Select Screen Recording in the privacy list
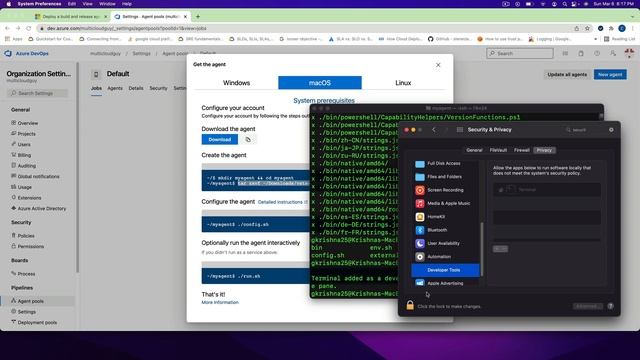640x360 pixels. [446, 190]
